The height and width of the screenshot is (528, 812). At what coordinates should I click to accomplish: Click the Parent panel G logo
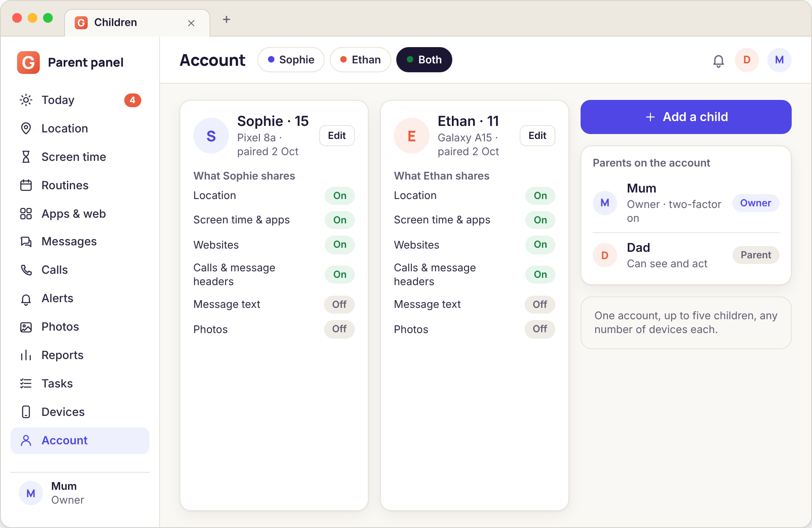click(x=28, y=62)
